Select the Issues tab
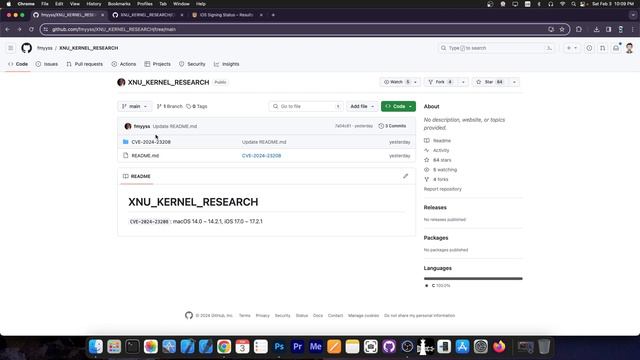 coord(47,64)
